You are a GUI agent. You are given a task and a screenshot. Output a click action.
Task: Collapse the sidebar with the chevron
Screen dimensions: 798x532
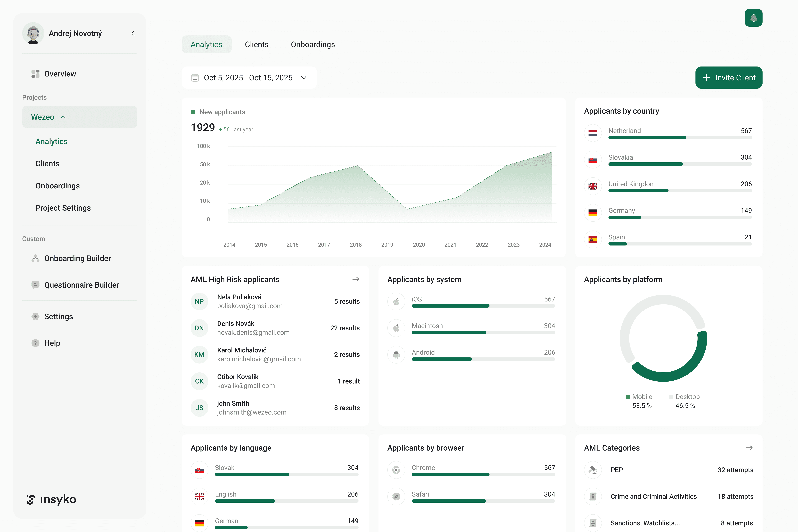(133, 33)
